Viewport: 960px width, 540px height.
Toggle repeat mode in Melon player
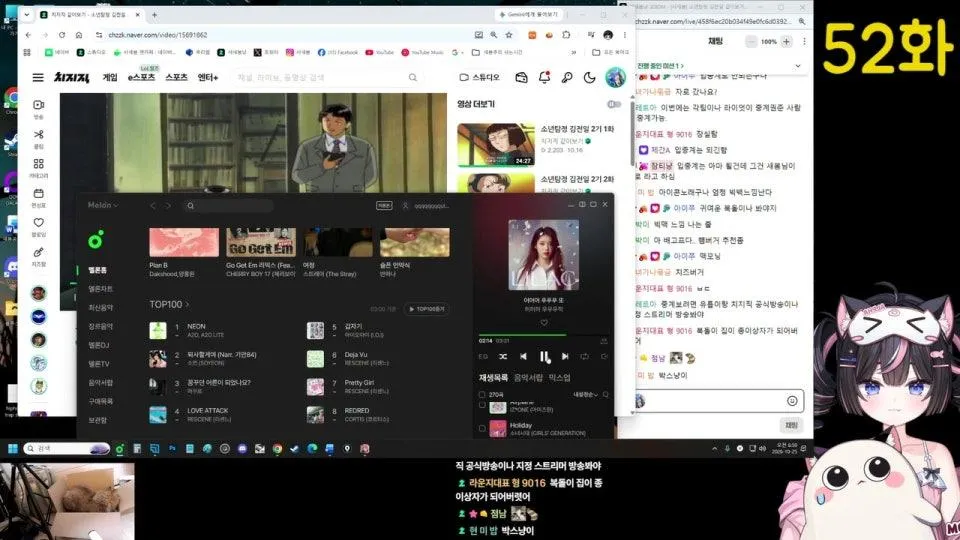pos(585,356)
